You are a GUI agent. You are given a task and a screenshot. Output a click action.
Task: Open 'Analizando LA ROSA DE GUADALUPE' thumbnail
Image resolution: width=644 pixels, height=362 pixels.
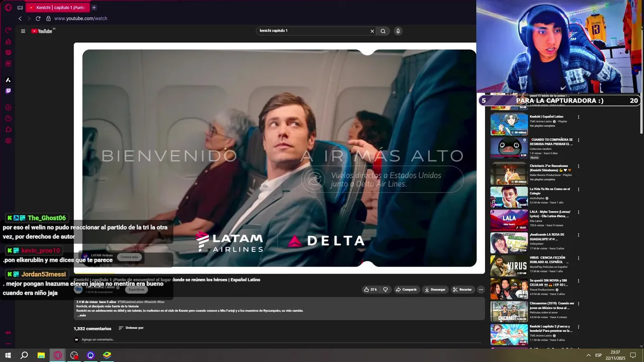509,242
